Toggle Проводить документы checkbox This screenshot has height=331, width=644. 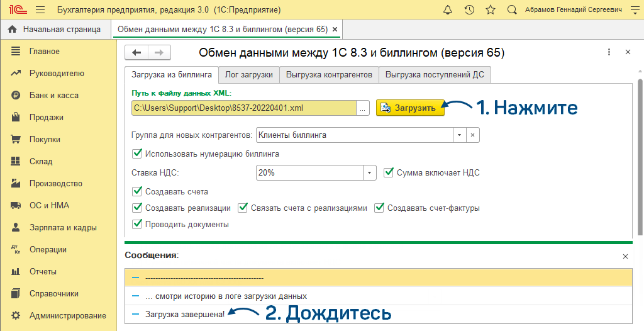click(136, 225)
